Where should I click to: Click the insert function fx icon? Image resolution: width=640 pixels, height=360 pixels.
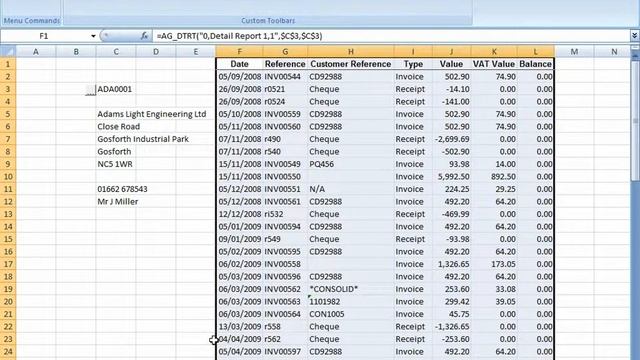[144, 36]
